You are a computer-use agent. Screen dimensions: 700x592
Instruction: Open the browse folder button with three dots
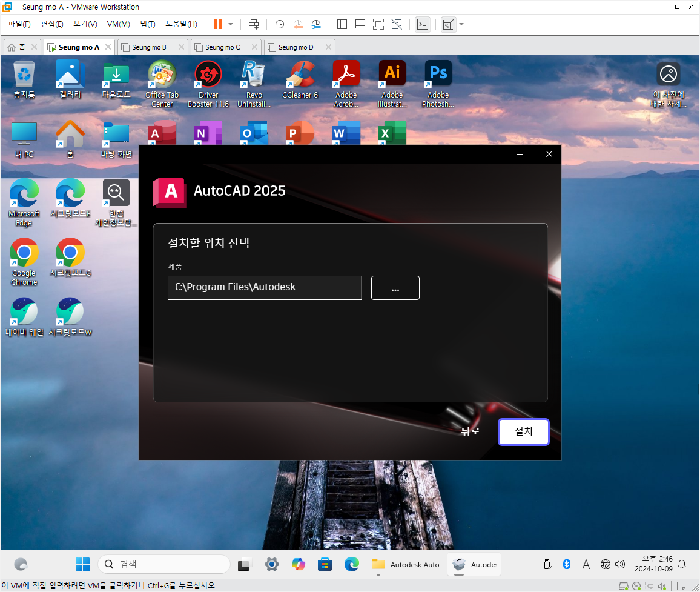pyautogui.click(x=395, y=288)
